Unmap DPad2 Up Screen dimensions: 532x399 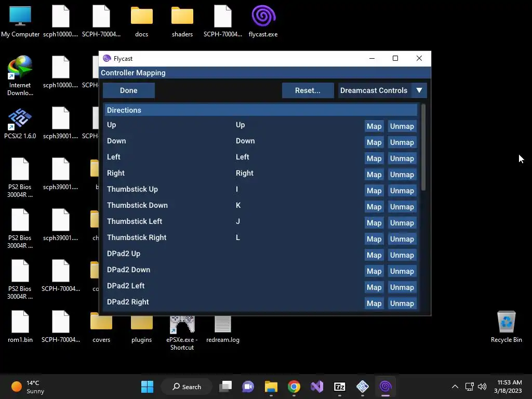pyautogui.click(x=402, y=255)
